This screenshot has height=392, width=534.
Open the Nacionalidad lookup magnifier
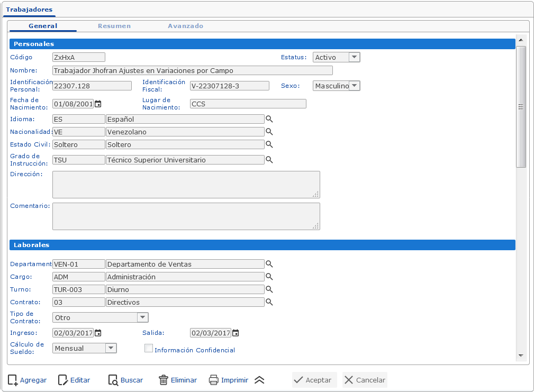269,132
